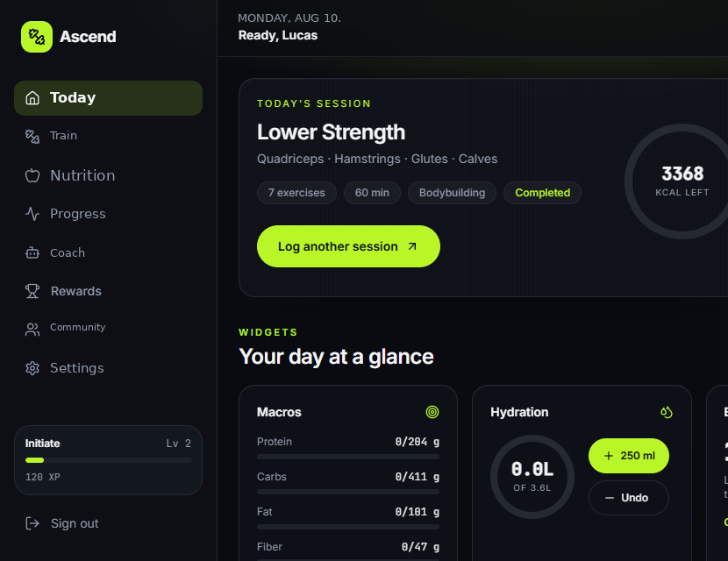Add 250 ml of water
Image resolution: width=728 pixels, height=561 pixels.
(629, 456)
